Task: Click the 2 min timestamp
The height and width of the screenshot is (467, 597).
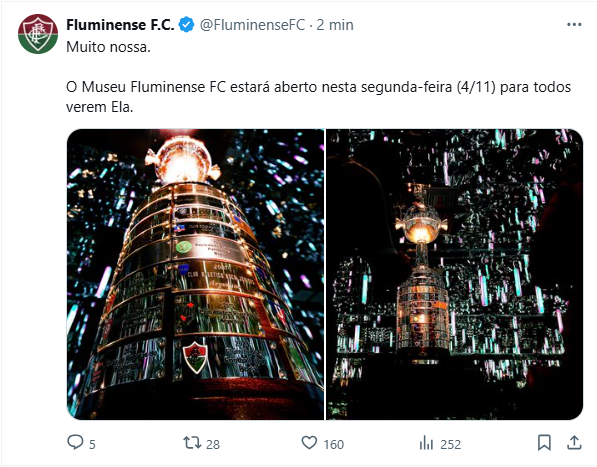Action: pos(335,25)
